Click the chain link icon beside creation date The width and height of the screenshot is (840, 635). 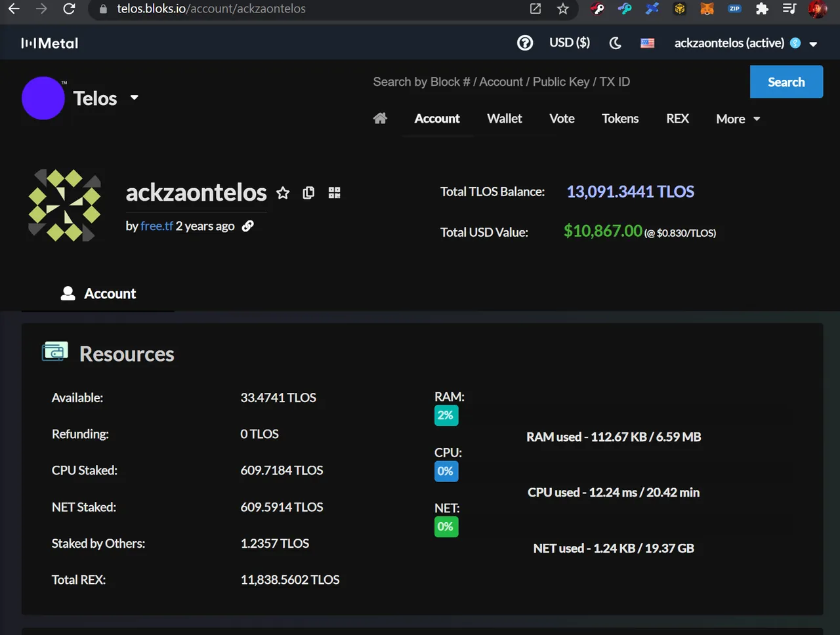pyautogui.click(x=248, y=226)
